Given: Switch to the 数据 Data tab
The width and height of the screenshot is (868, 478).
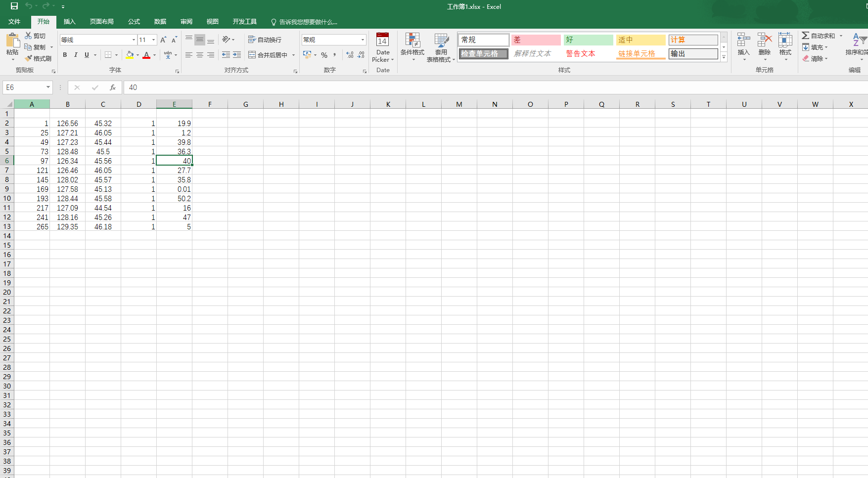Looking at the screenshot, I should (x=160, y=22).
